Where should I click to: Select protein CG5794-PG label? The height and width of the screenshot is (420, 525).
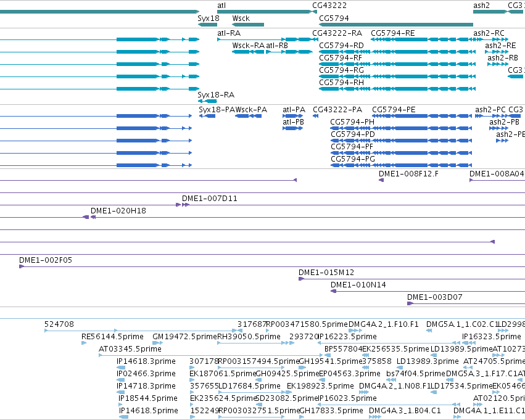point(353,159)
